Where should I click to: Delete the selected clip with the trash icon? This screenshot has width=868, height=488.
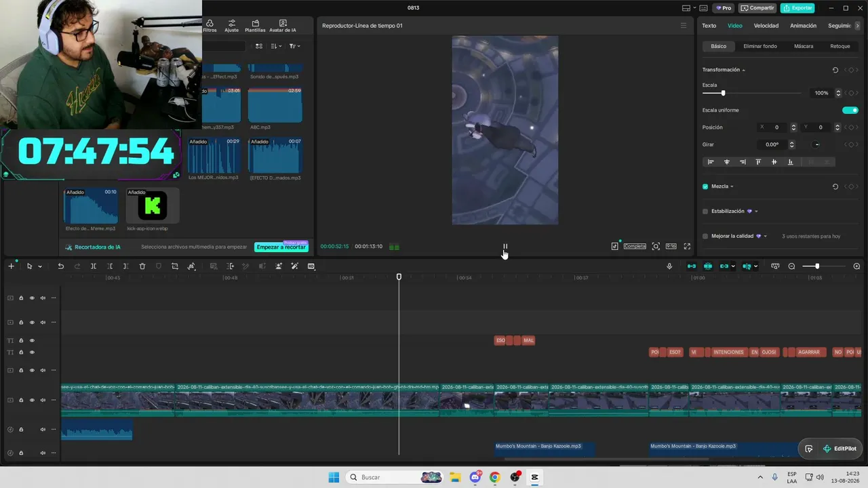[x=142, y=266]
